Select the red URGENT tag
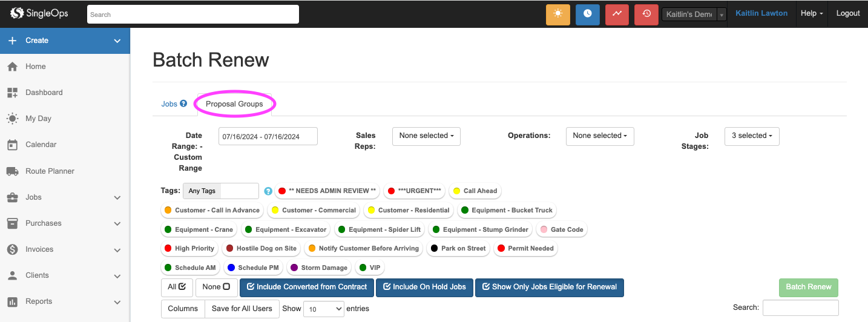This screenshot has width=868, height=322. (x=415, y=191)
